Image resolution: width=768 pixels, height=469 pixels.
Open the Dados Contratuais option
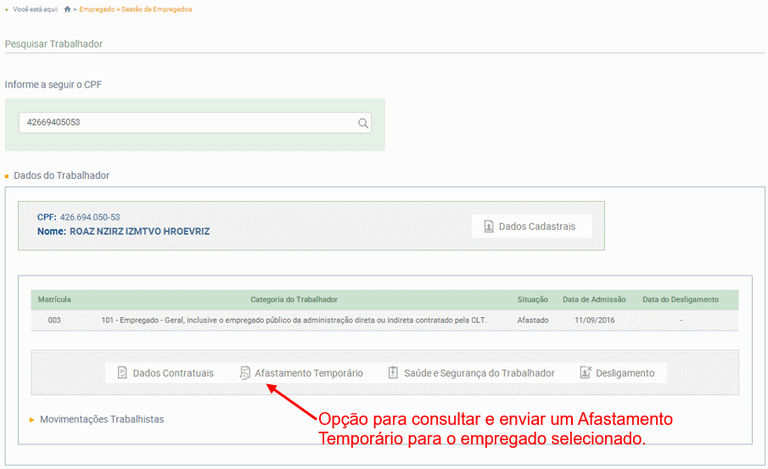tap(164, 373)
